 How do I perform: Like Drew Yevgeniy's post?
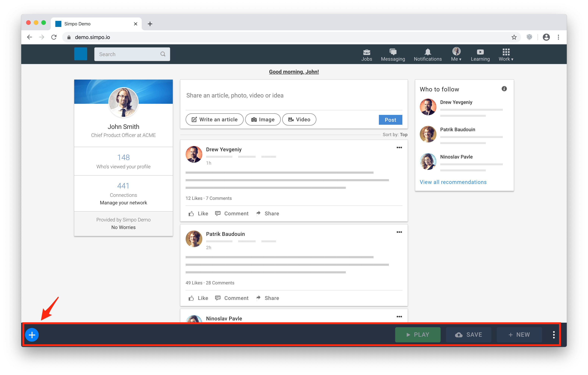pos(198,213)
